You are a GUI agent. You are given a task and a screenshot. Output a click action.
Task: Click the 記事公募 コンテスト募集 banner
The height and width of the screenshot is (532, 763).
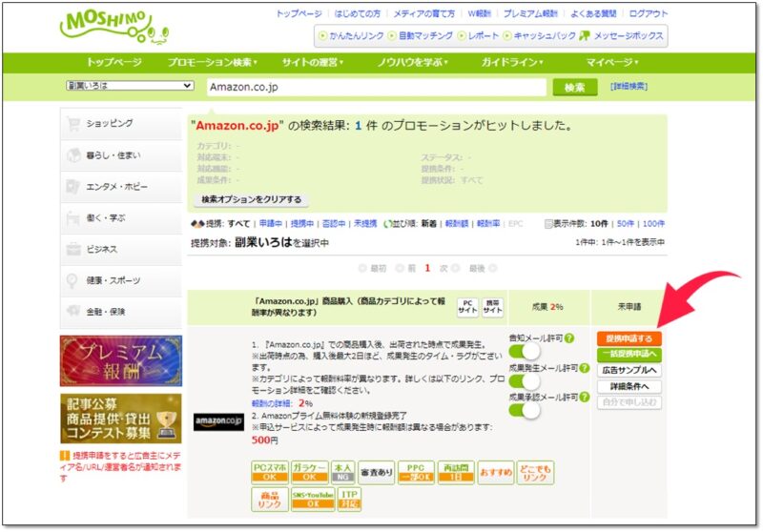coord(121,419)
